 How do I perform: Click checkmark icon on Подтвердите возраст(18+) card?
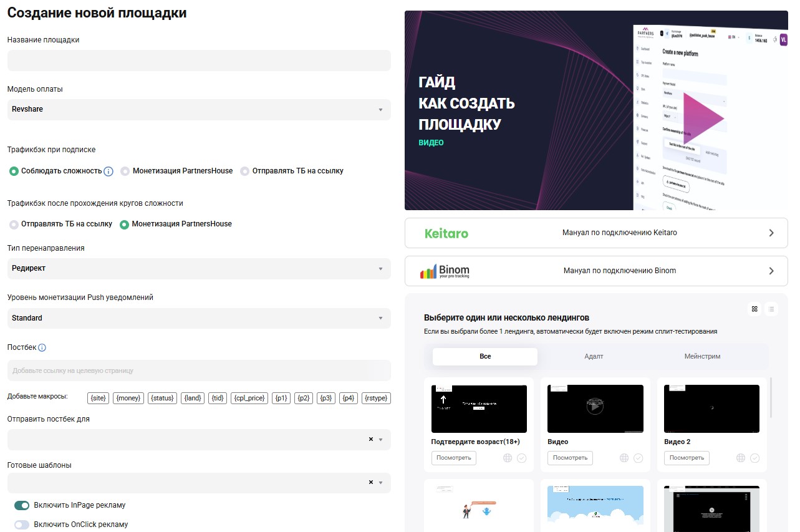click(522, 458)
